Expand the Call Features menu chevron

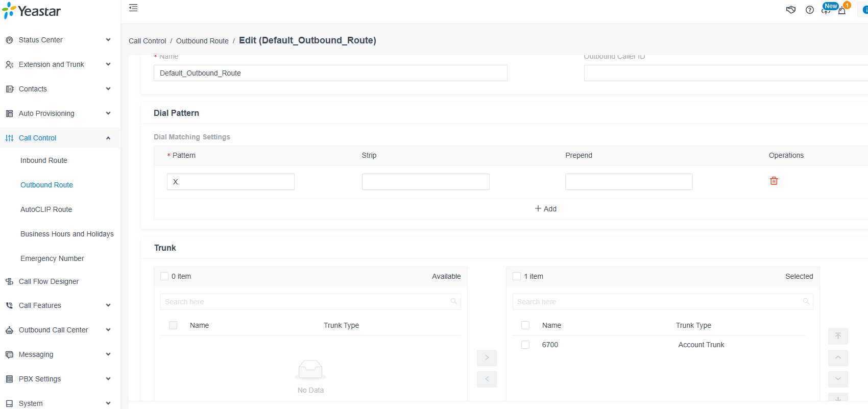click(108, 305)
